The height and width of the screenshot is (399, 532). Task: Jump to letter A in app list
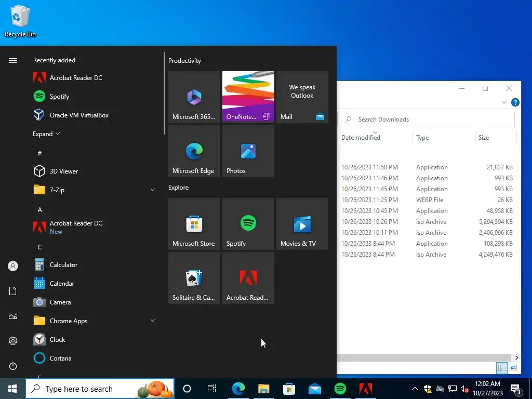tap(39, 210)
